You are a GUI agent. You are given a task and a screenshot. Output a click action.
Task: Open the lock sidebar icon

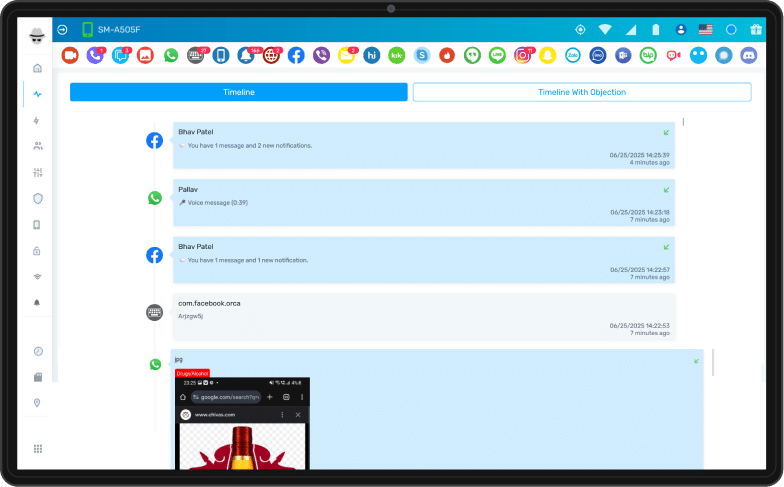(x=36, y=250)
